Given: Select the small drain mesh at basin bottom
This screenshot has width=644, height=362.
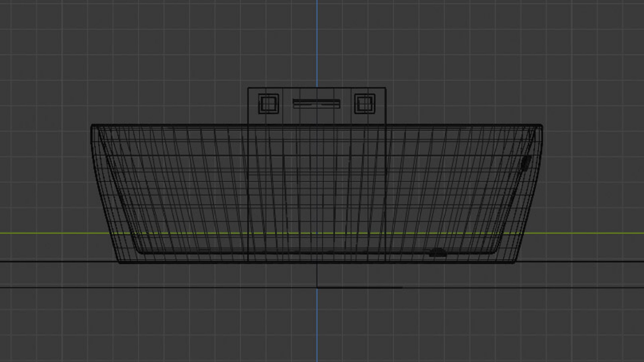Looking at the screenshot, I should [438, 253].
